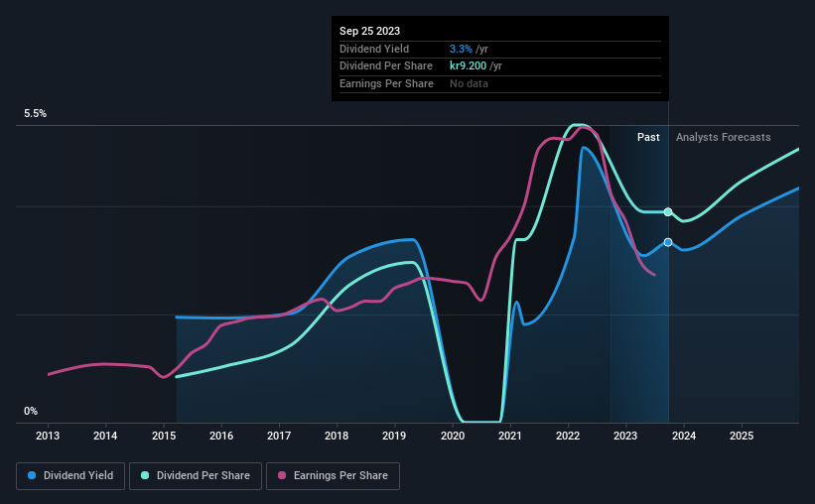
Task: Click the tooltip Dividend Yield row label
Action: coord(374,49)
